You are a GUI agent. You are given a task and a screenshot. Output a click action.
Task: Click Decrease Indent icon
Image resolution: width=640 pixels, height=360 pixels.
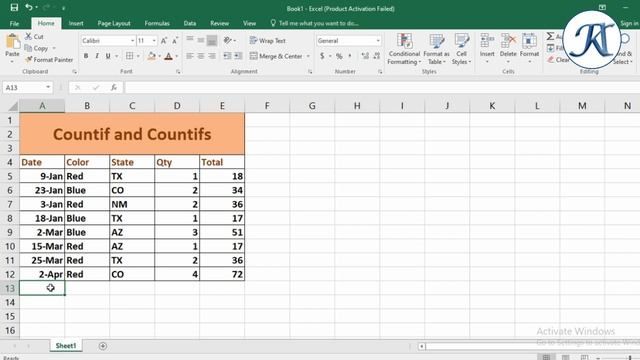click(227, 56)
